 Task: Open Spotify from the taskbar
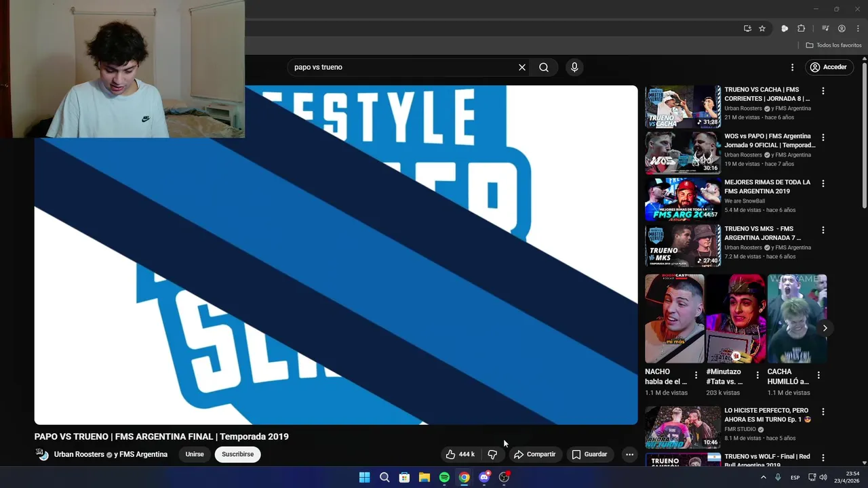click(x=444, y=477)
